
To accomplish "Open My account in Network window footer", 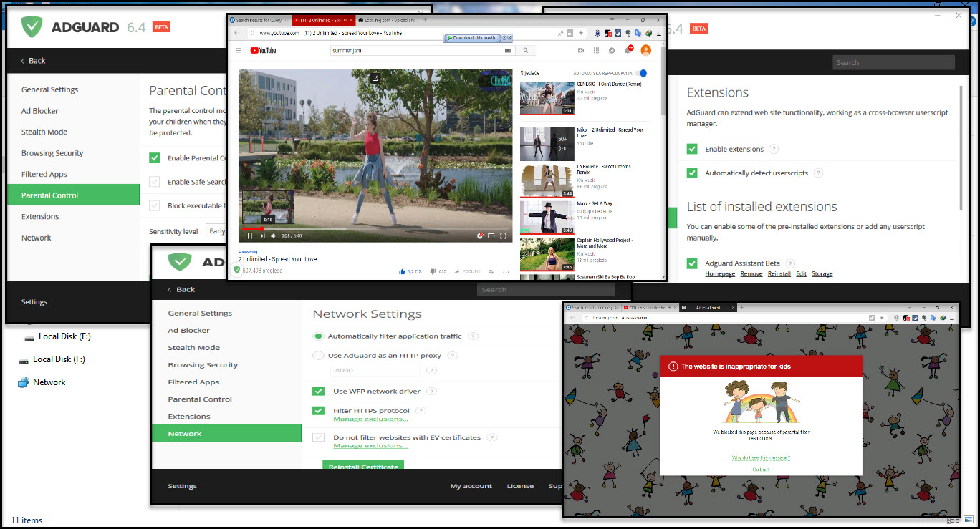I will pyautogui.click(x=471, y=486).
